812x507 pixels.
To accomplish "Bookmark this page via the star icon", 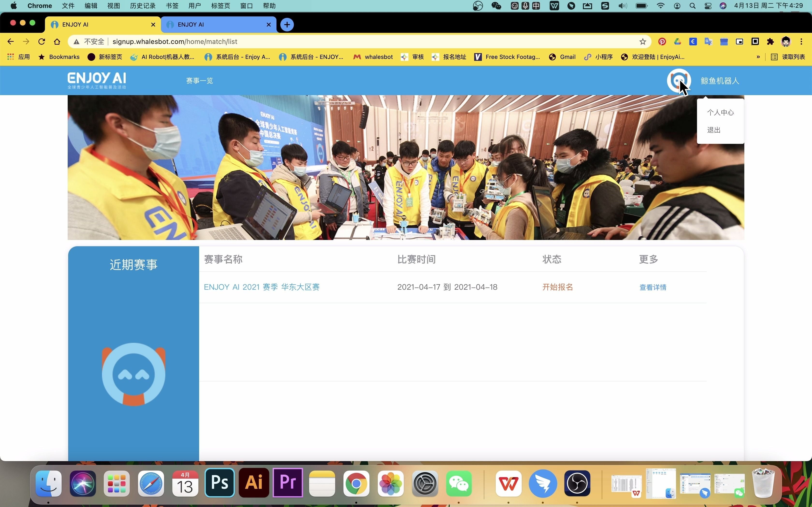I will coord(643,41).
